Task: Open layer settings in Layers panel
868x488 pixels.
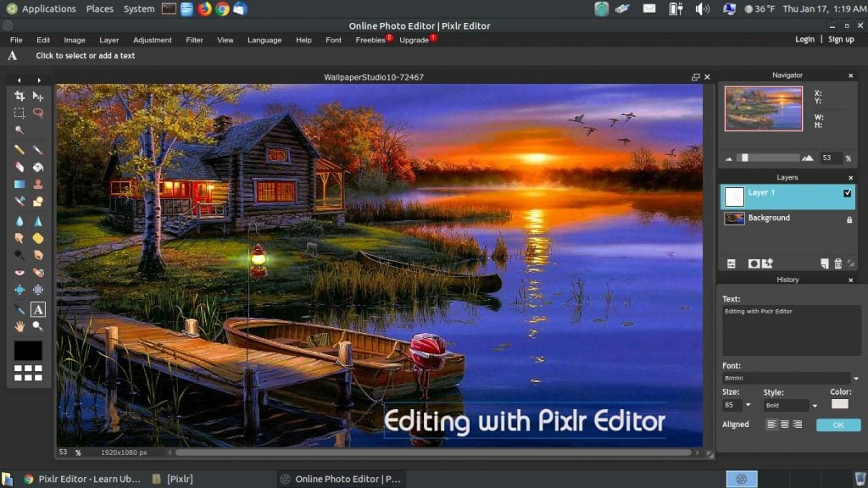Action: pyautogui.click(x=732, y=264)
